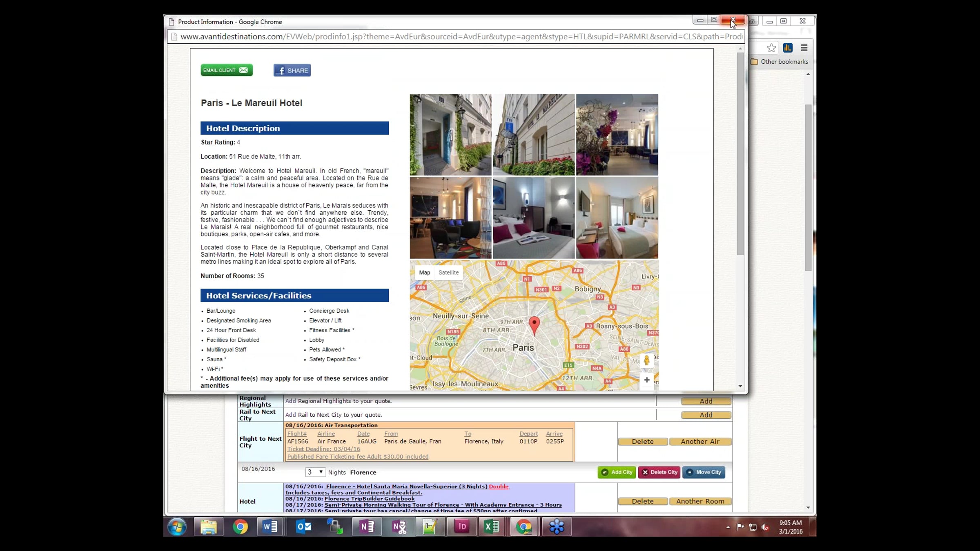980x551 pixels.
Task: Expand hidden system tray icons arrow
Action: click(x=728, y=527)
